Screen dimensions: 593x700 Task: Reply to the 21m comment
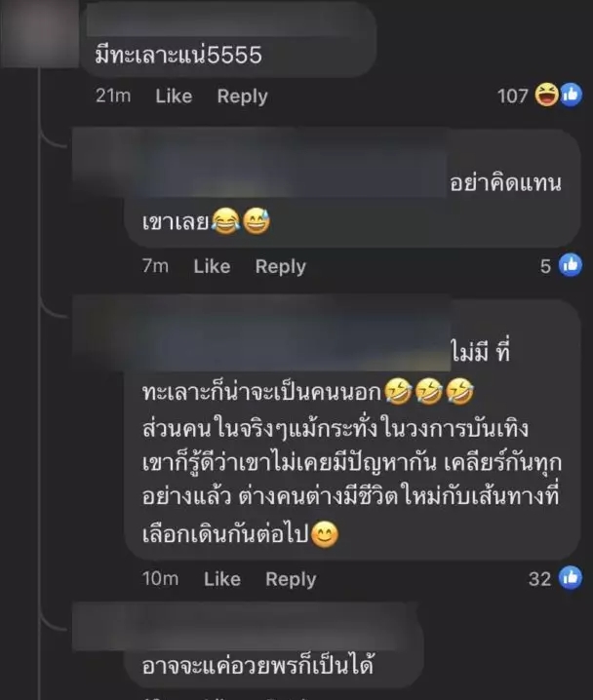pos(243,97)
